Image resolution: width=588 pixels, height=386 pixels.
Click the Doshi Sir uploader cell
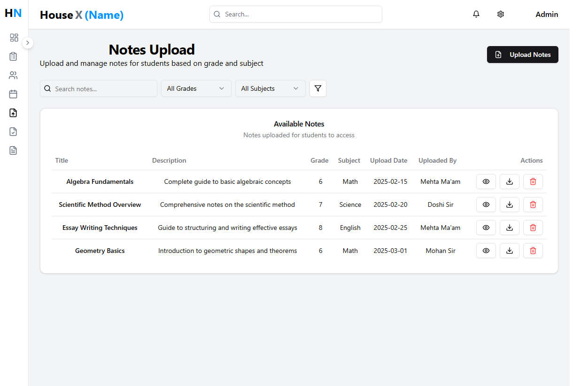point(441,205)
